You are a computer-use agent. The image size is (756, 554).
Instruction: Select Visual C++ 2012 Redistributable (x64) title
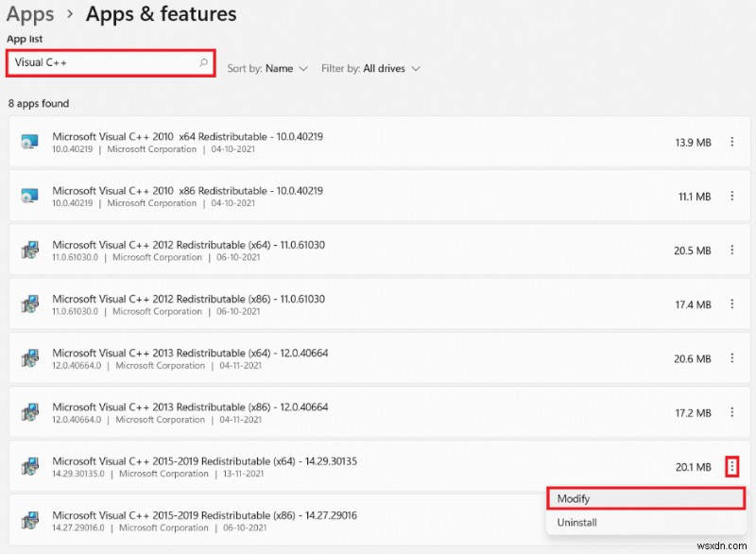[x=188, y=245]
